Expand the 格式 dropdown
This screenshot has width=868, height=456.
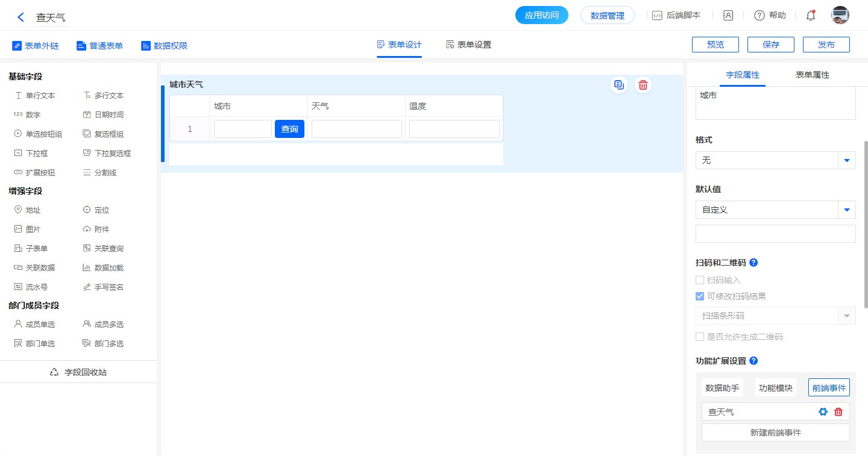(x=846, y=160)
